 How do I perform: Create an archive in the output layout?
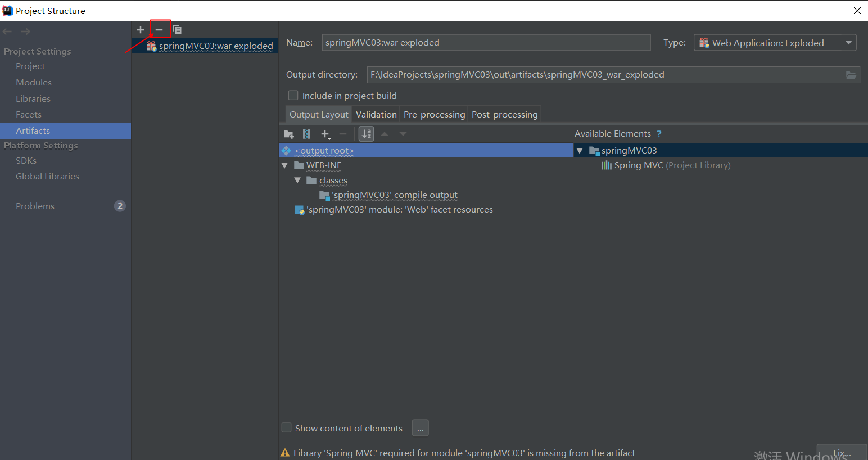coord(306,134)
